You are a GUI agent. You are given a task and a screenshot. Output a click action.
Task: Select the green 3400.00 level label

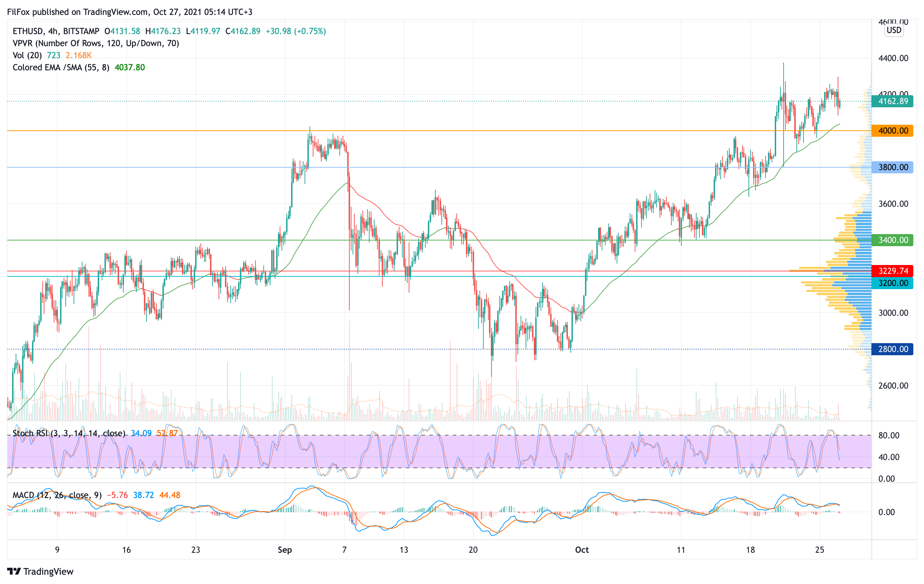[x=892, y=240]
